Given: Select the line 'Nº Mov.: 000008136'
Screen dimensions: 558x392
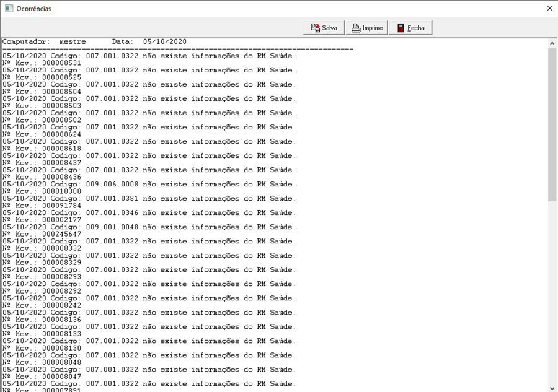Looking at the screenshot, I should 42,319.
